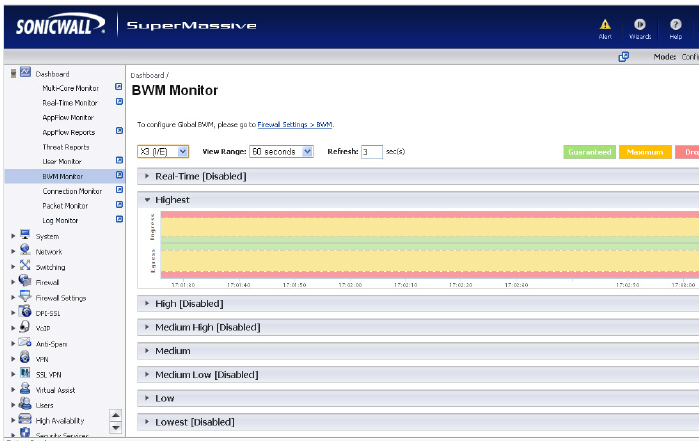The height and width of the screenshot is (443, 699).
Task: Click the Dashboard chart icon
Action: pos(25,72)
